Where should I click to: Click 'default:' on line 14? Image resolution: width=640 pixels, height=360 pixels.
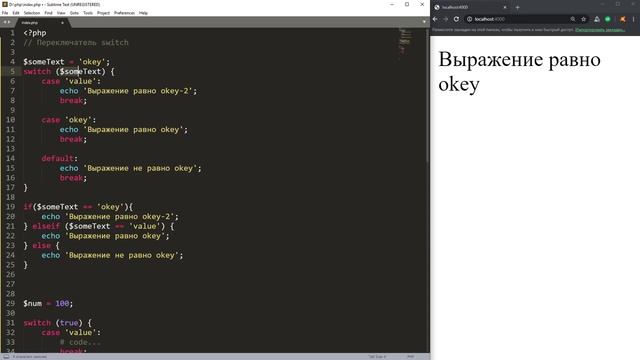click(60, 158)
